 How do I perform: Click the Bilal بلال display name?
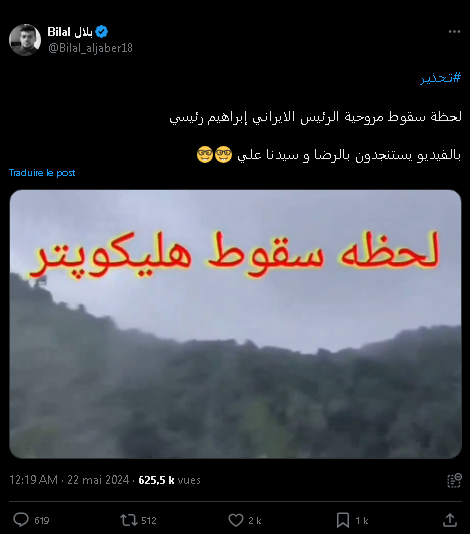pyautogui.click(x=70, y=32)
